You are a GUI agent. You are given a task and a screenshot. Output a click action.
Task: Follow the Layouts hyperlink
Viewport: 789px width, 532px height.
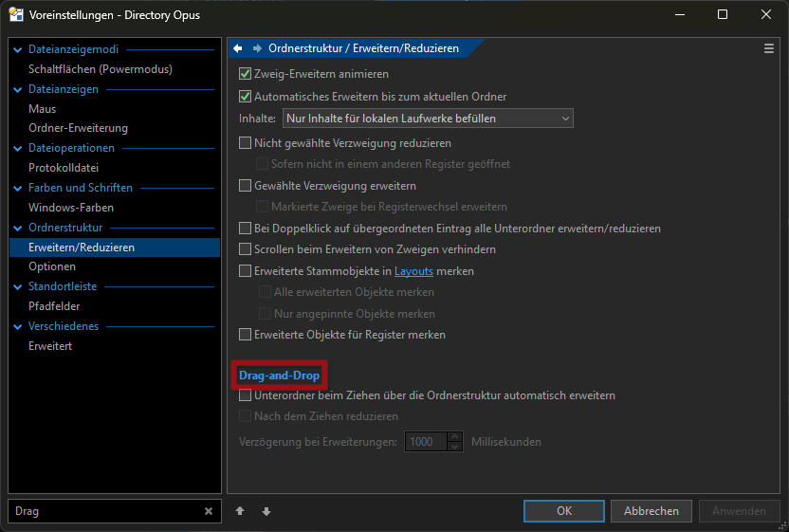pyautogui.click(x=413, y=271)
